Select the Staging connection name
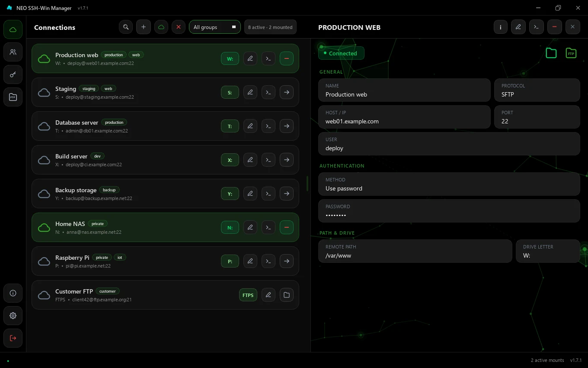The height and width of the screenshot is (368, 588). [66, 89]
